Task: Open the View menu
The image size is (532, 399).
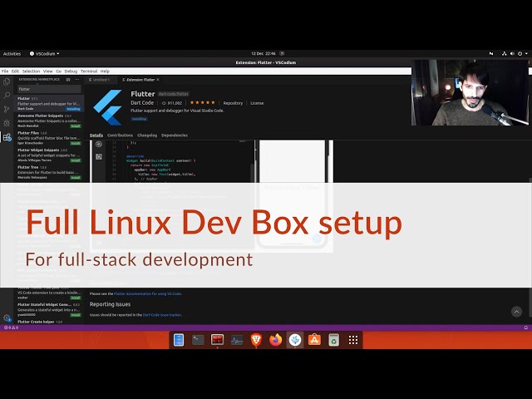Action: 48,71
